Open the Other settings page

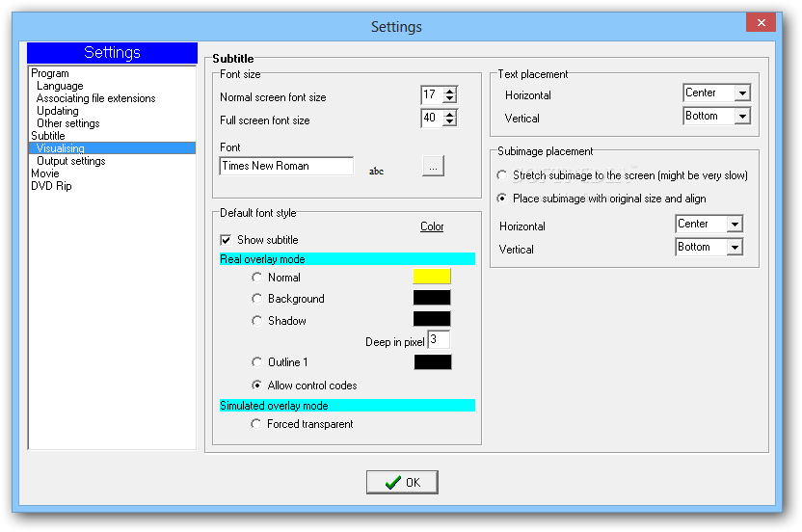[x=68, y=123]
